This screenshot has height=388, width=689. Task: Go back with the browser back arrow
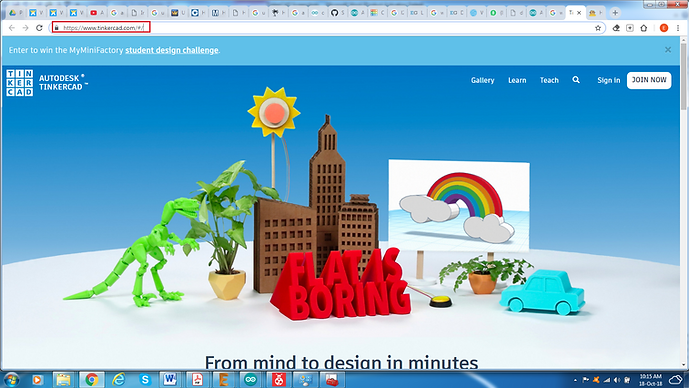pyautogui.click(x=12, y=28)
